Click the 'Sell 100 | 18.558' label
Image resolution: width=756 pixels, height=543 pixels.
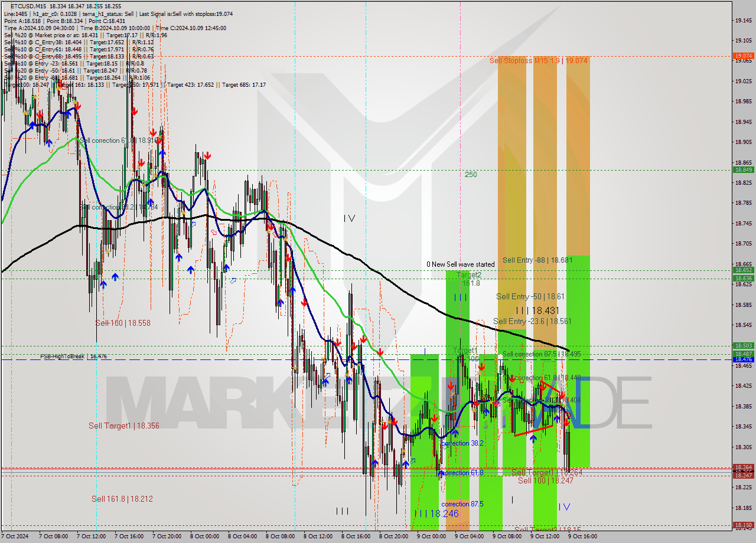tap(123, 323)
